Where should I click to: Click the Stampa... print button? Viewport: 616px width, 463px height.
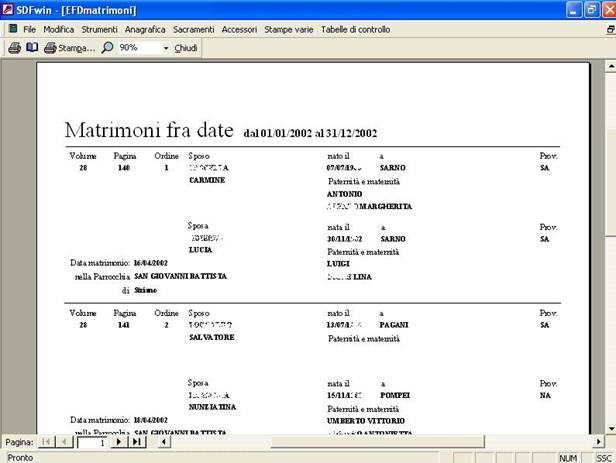[x=70, y=48]
